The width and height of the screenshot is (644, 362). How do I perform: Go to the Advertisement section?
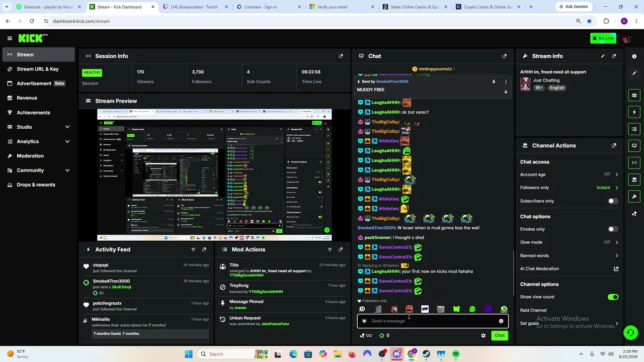[38, 83]
